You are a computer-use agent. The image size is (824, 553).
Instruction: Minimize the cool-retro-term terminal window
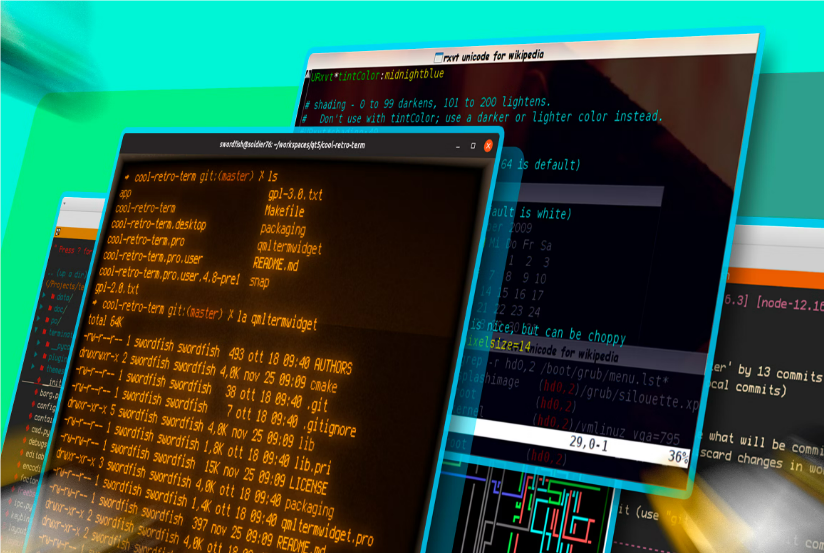458,146
